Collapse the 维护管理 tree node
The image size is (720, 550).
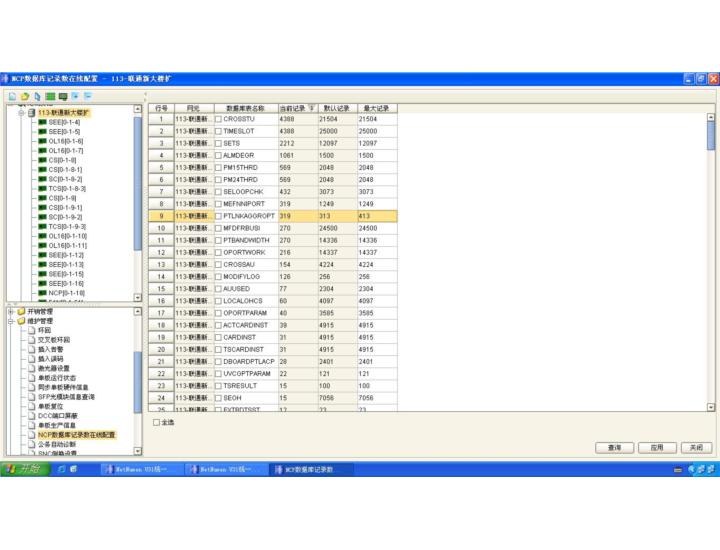pyautogui.click(x=10, y=321)
